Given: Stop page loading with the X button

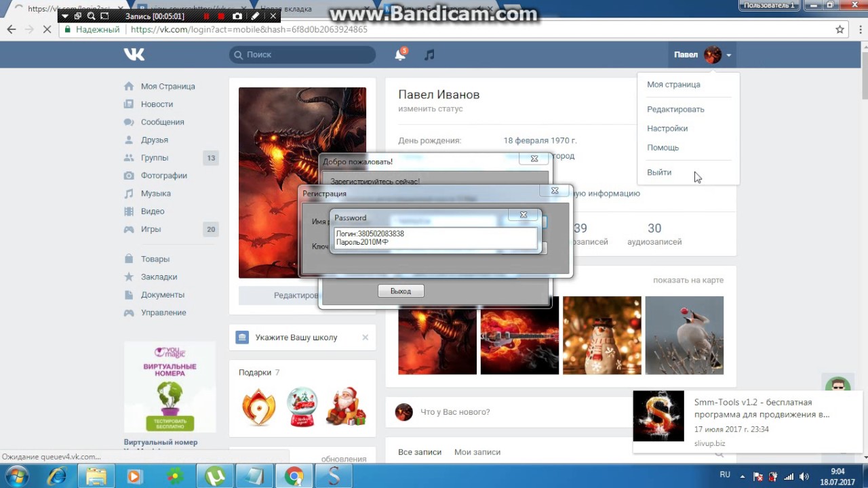Looking at the screenshot, I should pos(47,30).
